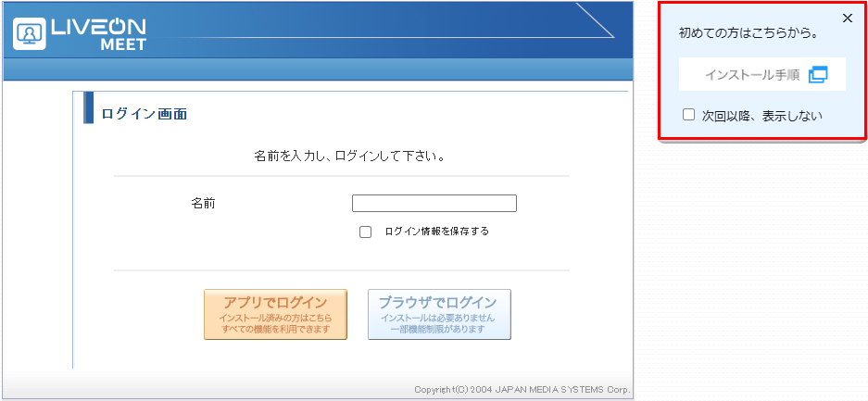868x401 pixels.
Task: Open the install guide popup-window icon
Action: coord(818,75)
